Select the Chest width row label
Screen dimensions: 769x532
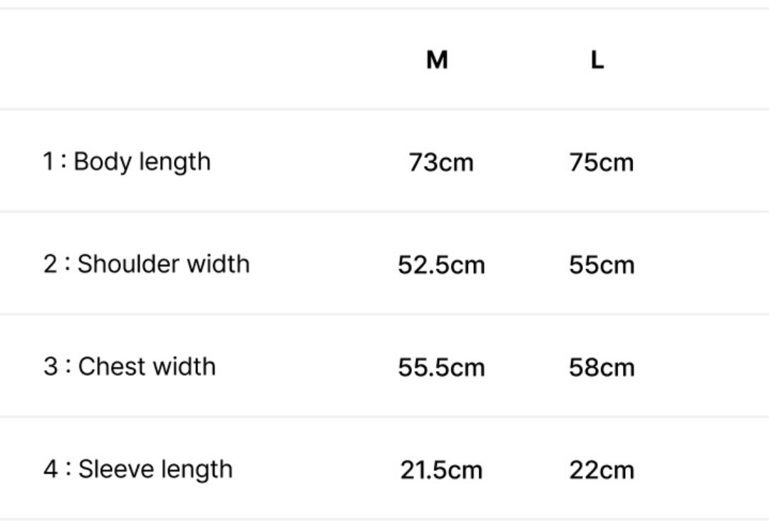pyautogui.click(x=146, y=367)
